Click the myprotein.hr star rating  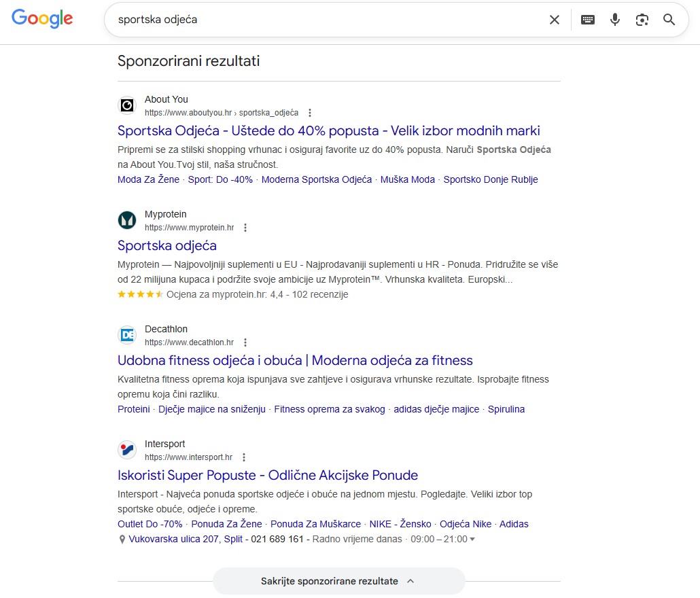(x=139, y=295)
